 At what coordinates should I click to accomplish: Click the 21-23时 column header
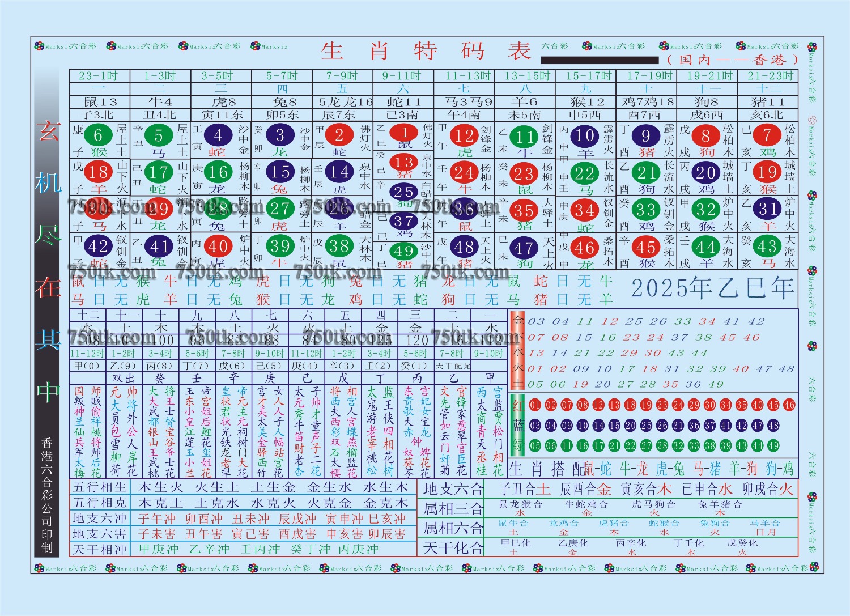click(x=767, y=76)
